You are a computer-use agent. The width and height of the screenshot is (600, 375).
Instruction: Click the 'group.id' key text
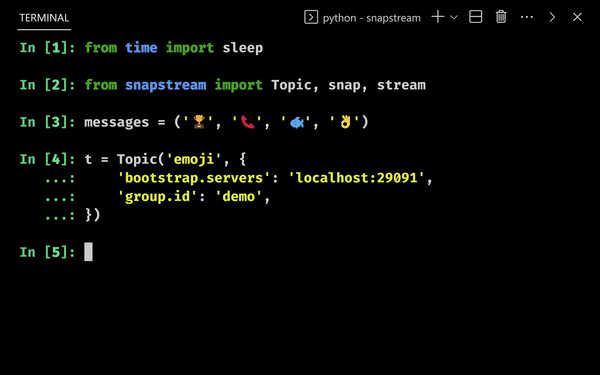pos(158,197)
